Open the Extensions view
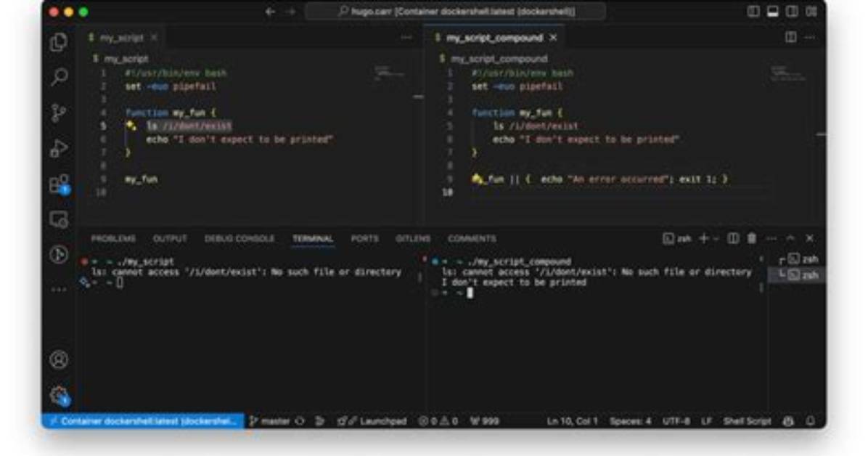The height and width of the screenshot is (456, 868). (x=59, y=184)
